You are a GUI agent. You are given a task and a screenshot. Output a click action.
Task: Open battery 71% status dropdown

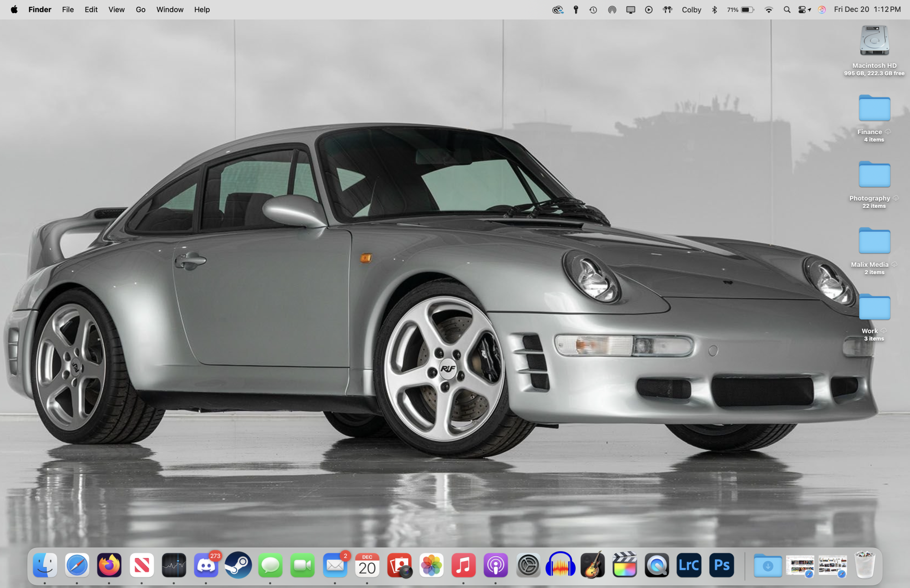[741, 10]
